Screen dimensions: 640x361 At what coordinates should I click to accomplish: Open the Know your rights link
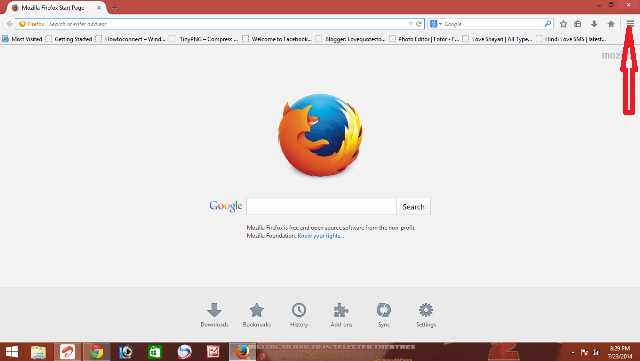pyautogui.click(x=321, y=236)
